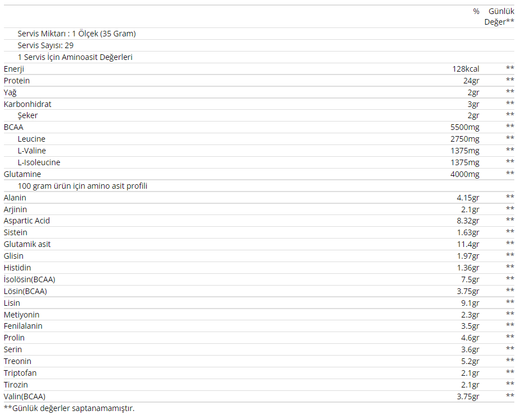Click the 24gr protein value

(x=471, y=81)
